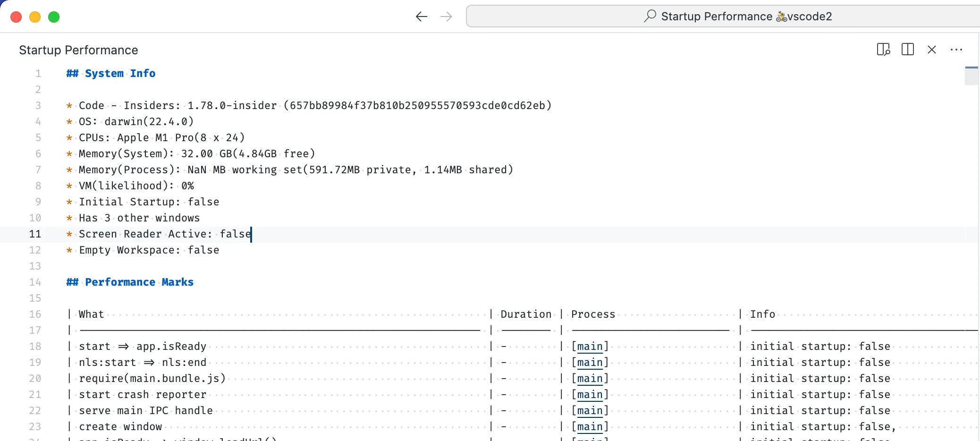Click the Initial Startup: false line

pos(143,202)
